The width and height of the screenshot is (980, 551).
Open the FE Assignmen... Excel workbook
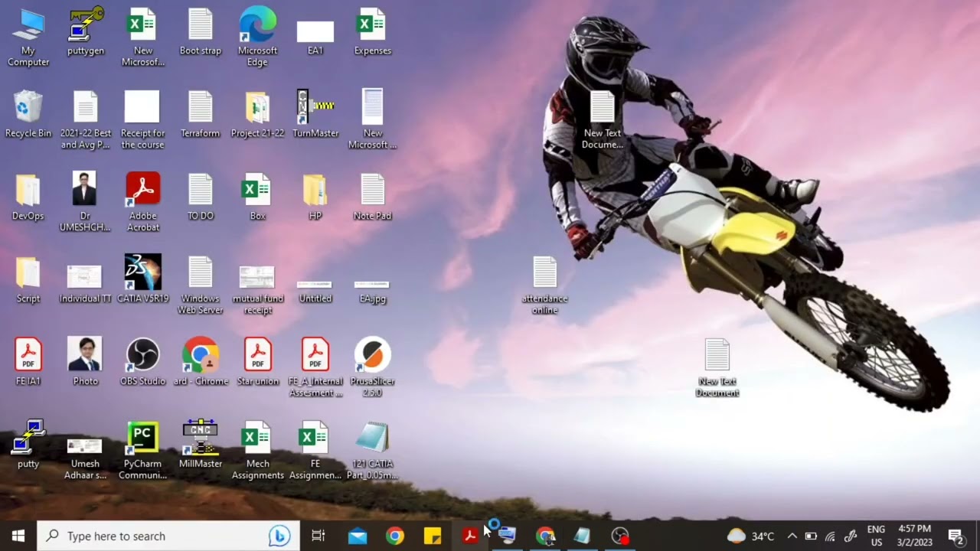[315, 450]
